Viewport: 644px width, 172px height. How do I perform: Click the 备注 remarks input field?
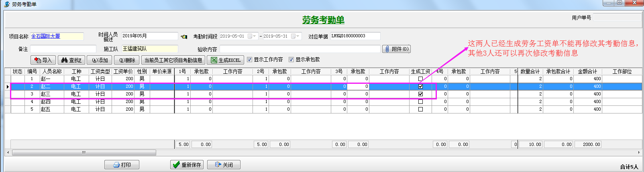[63, 49]
